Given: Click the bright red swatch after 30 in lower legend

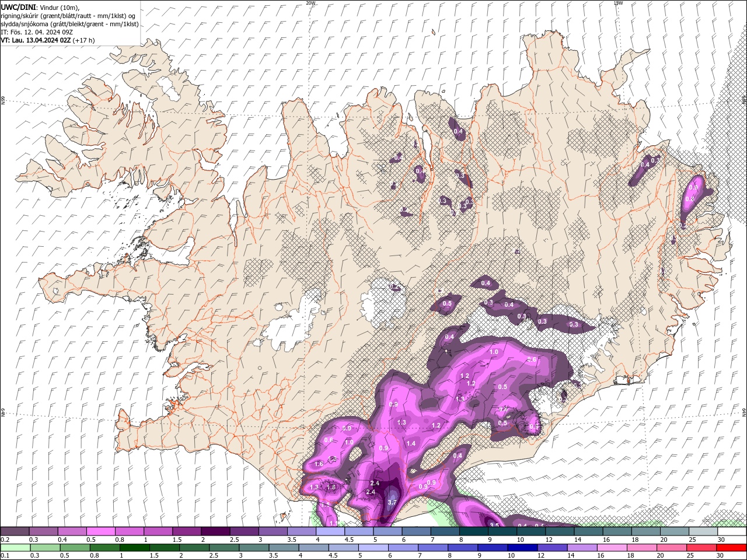Looking at the screenshot, I should pos(731,548).
